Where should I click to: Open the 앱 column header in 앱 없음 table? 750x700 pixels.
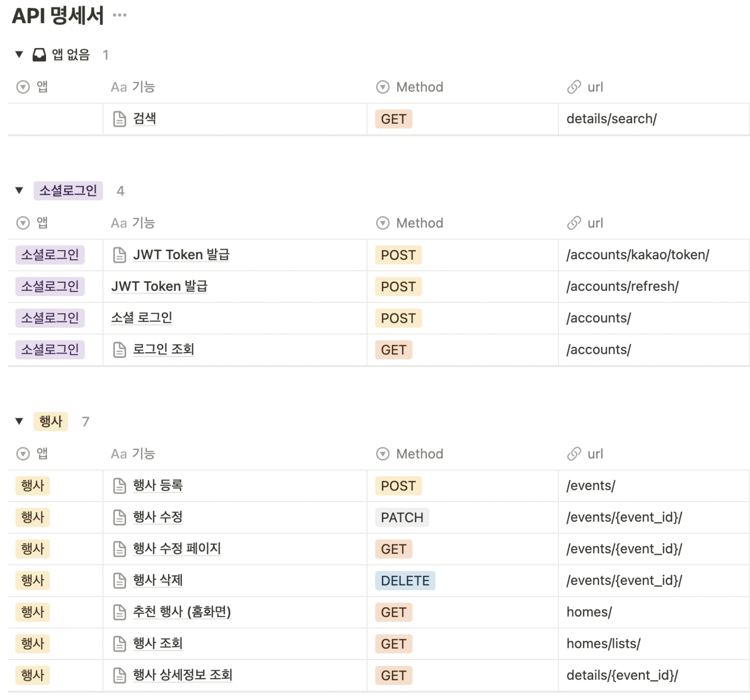click(32, 87)
